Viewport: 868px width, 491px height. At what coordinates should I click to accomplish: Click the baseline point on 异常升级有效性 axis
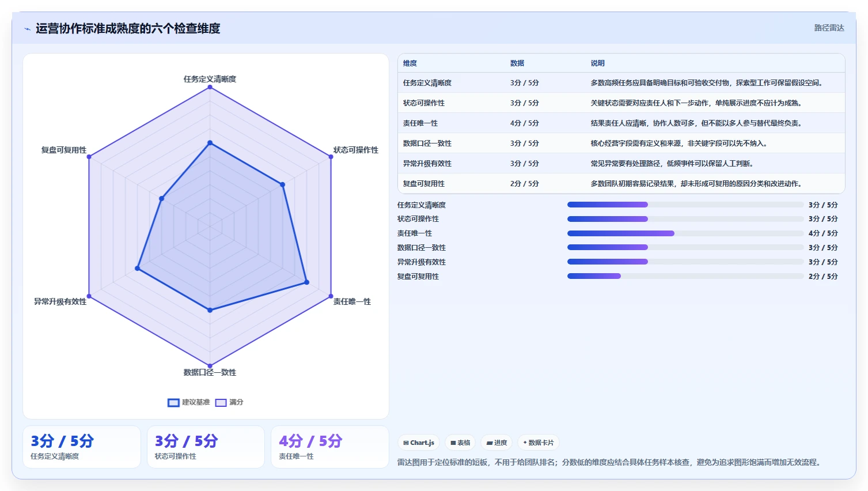click(x=137, y=268)
